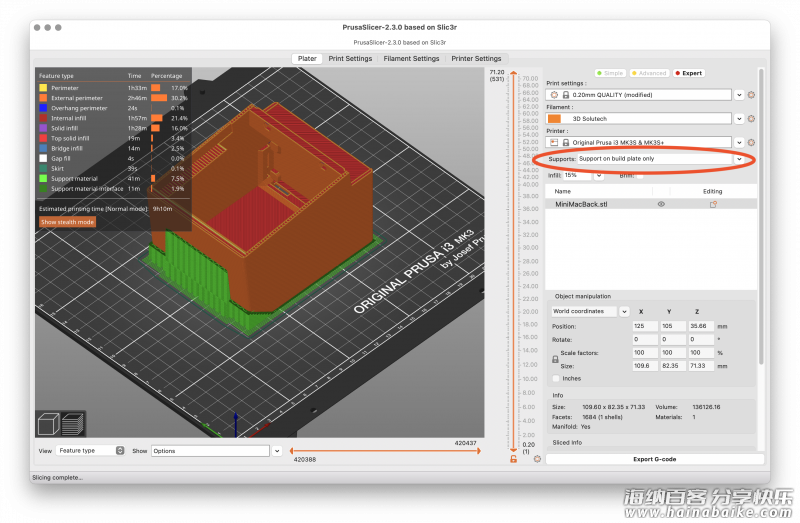Click the horizontal moves slider left handle
The image size is (800, 523).
291,451
